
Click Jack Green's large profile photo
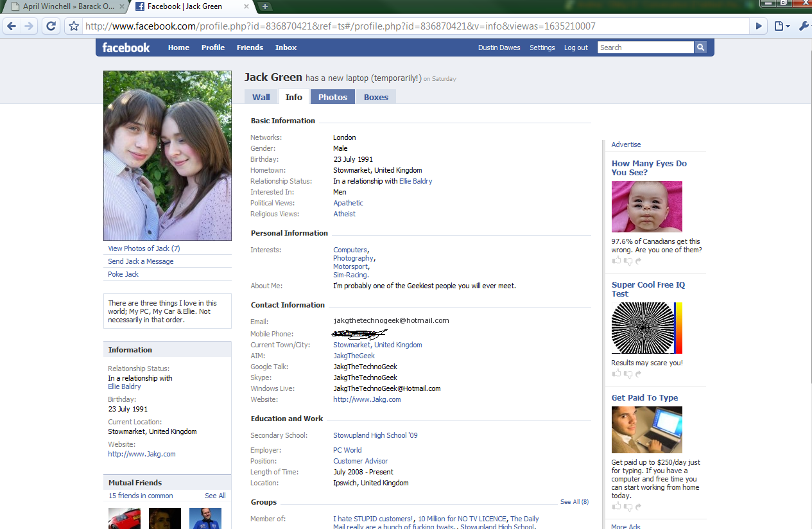coord(168,155)
